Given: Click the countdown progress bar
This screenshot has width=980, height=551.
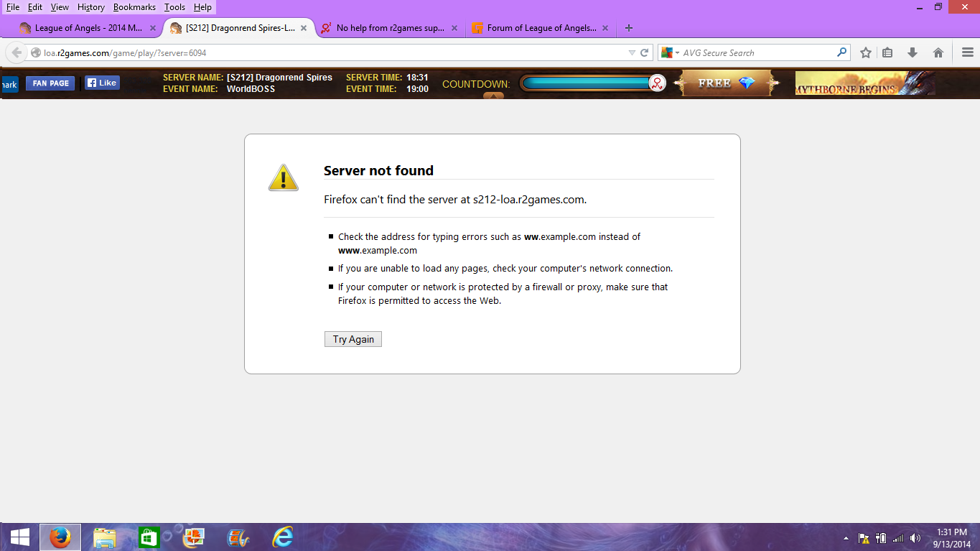Looking at the screenshot, I should [587, 83].
